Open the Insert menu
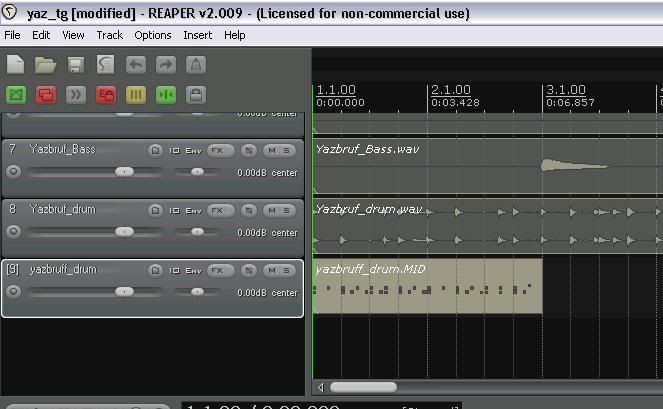 [197, 35]
